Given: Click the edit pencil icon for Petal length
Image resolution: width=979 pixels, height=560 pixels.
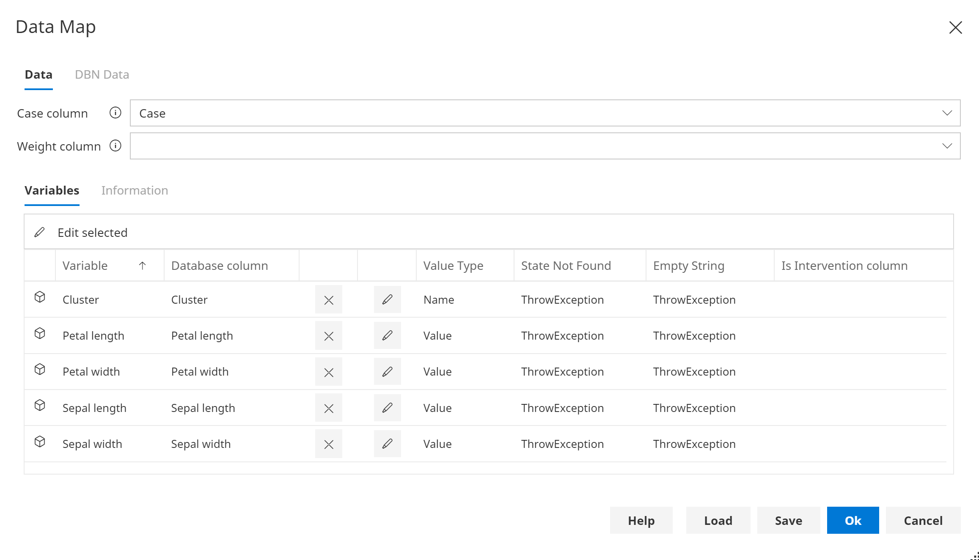Looking at the screenshot, I should coord(387,335).
